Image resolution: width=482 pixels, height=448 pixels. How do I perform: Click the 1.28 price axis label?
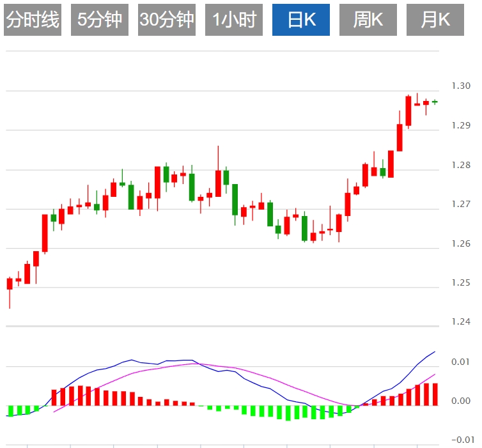pos(461,165)
